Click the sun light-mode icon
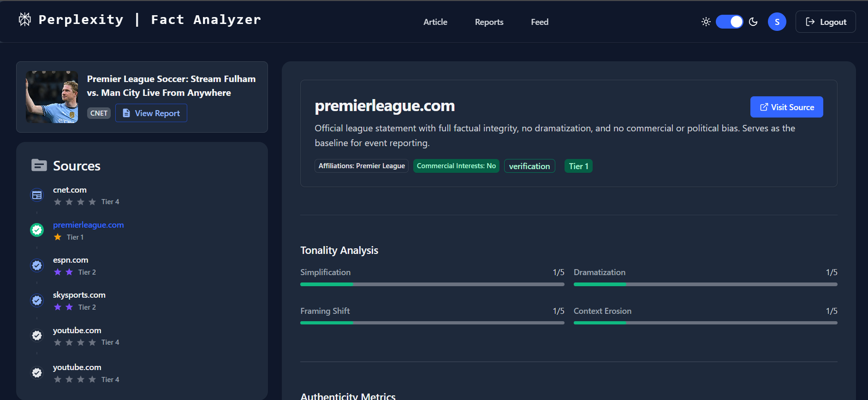The height and width of the screenshot is (400, 868). pos(706,22)
